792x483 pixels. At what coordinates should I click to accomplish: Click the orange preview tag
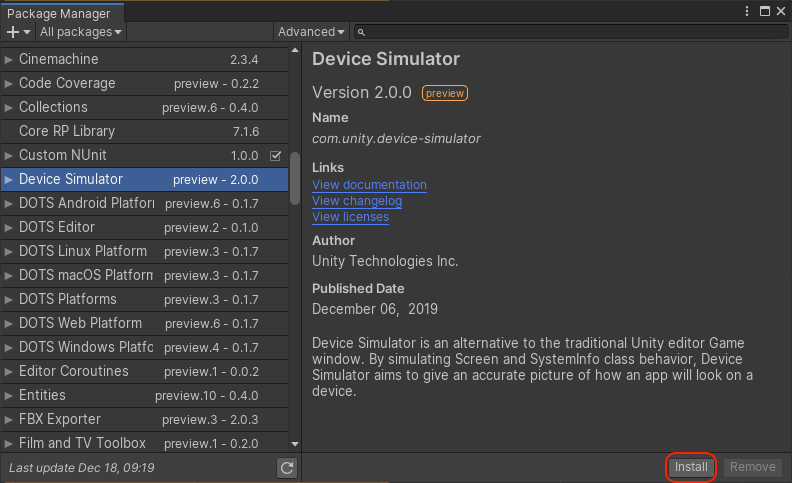tap(444, 93)
